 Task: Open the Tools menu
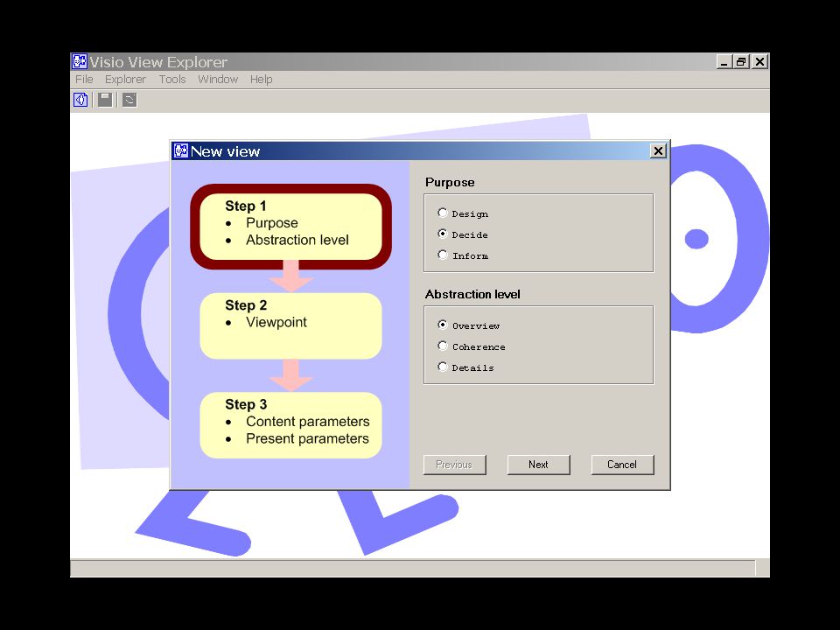(x=172, y=80)
